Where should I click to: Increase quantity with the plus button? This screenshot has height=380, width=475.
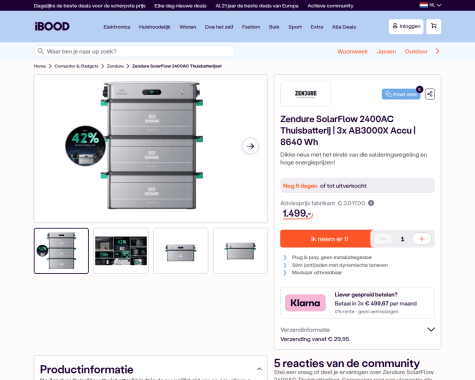[422, 239]
